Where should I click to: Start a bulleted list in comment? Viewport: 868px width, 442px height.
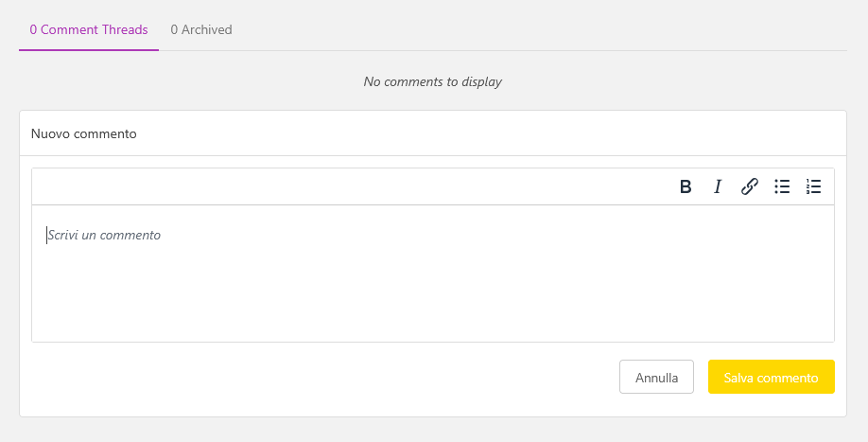click(x=782, y=186)
